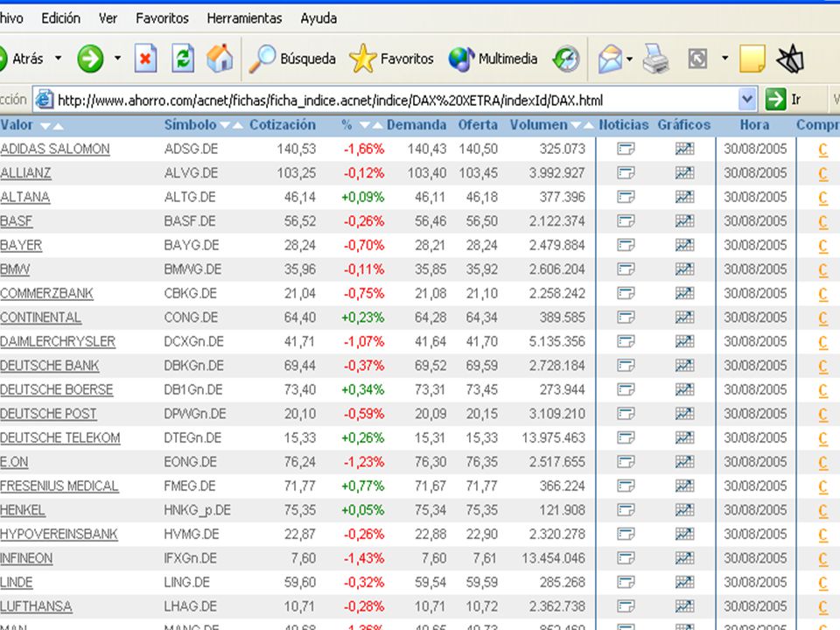Refresh the page with the Refresh icon
This screenshot has height=630, width=840.
click(x=183, y=59)
